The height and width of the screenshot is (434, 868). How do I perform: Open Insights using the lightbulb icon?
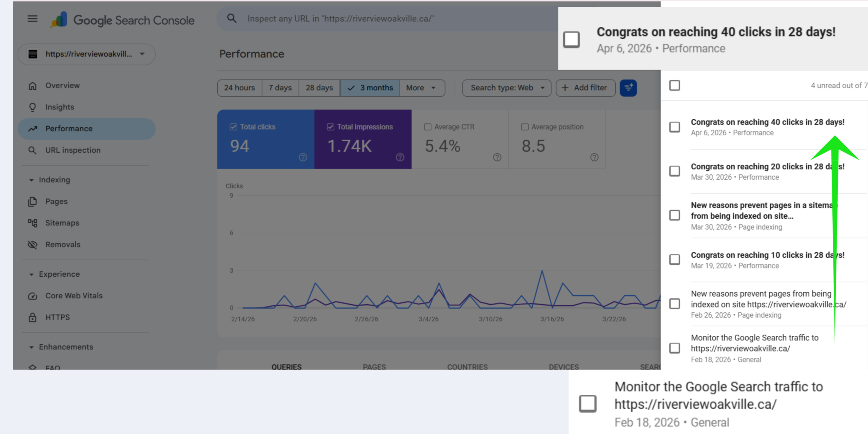pos(33,107)
